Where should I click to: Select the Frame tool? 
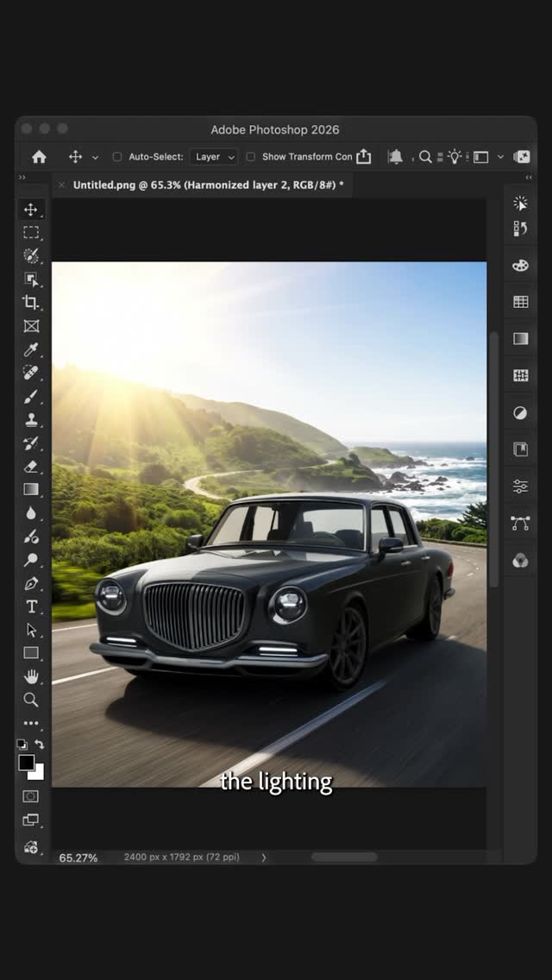pyautogui.click(x=31, y=325)
